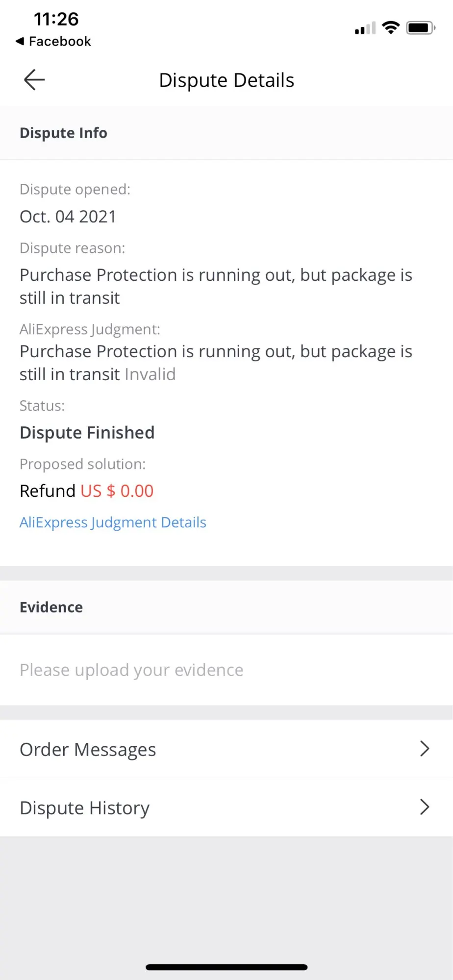Tap the Dispute Details page title
This screenshot has width=453, height=980.
coord(226,80)
